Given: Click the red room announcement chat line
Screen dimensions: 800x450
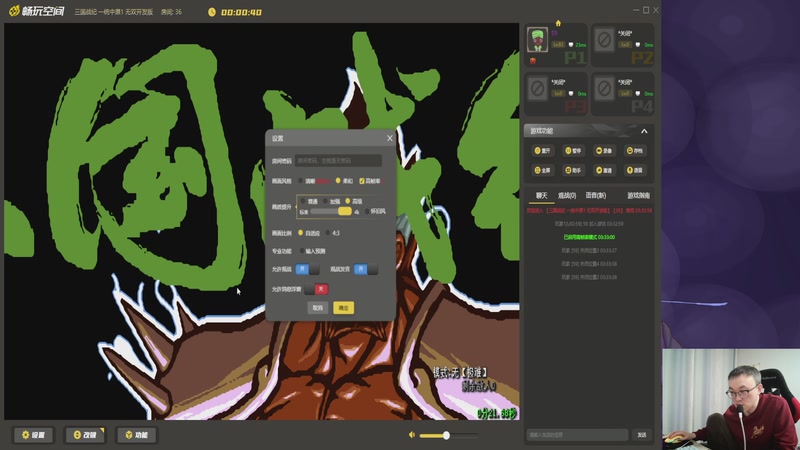Looking at the screenshot, I should (x=589, y=210).
